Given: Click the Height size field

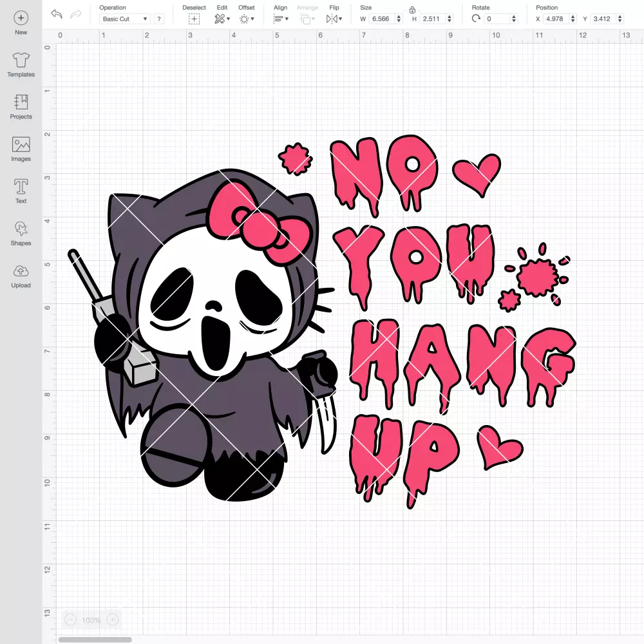Looking at the screenshot, I should [x=433, y=19].
